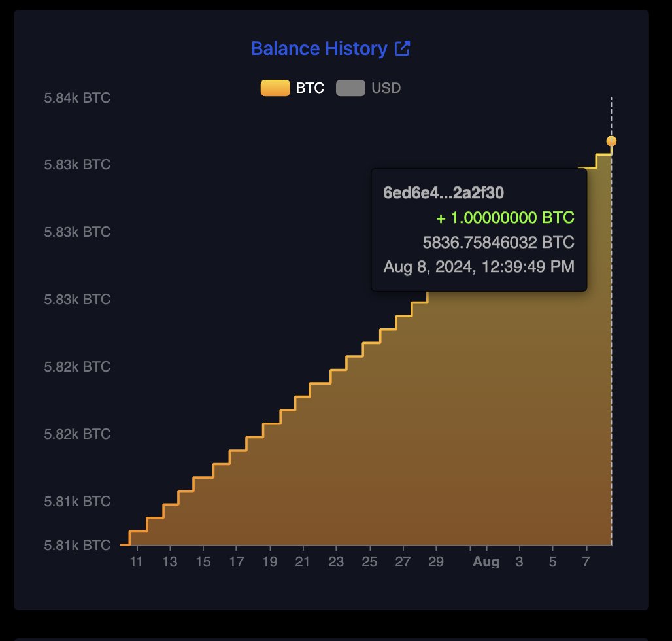Image resolution: width=672 pixels, height=641 pixels.
Task: Click the 17 x-axis date label
Action: (x=237, y=562)
